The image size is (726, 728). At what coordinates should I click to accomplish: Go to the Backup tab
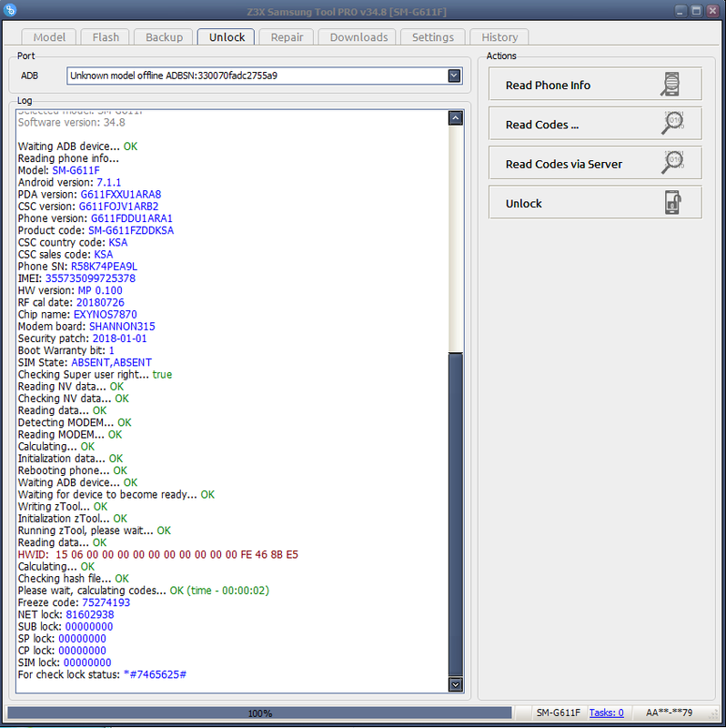[x=164, y=37]
